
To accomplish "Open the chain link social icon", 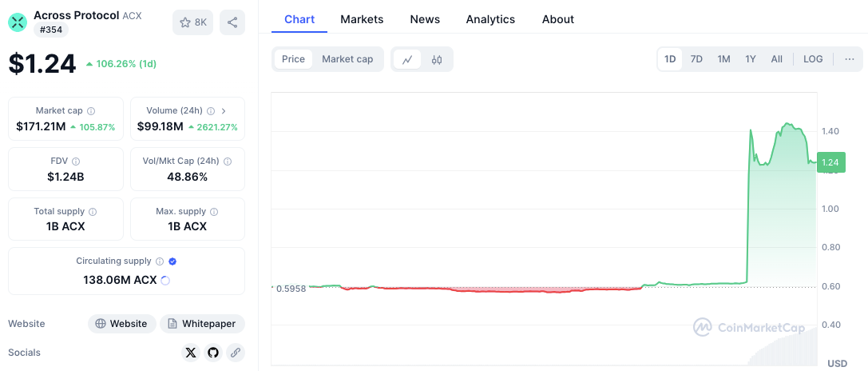I will coord(236,353).
